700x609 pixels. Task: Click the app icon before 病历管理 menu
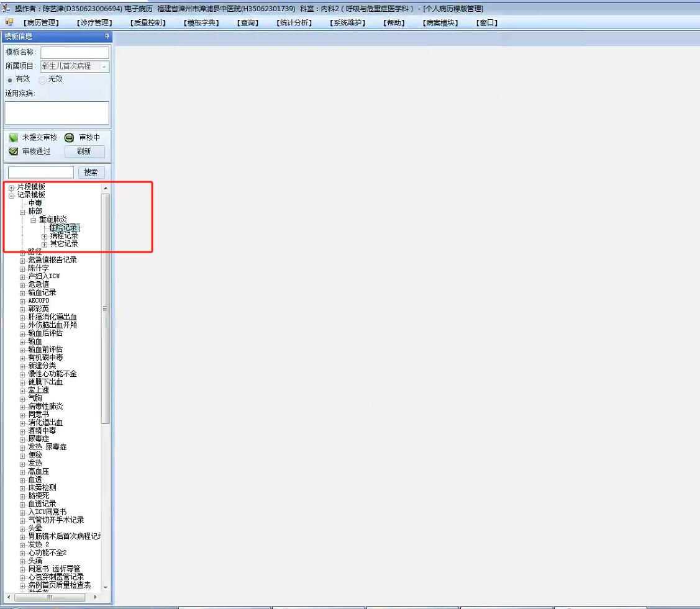point(9,22)
